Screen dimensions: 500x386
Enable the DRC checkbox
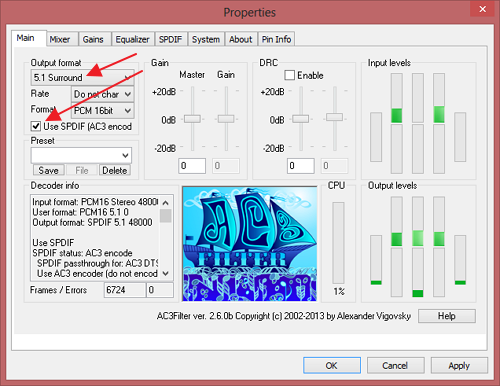pos(290,75)
